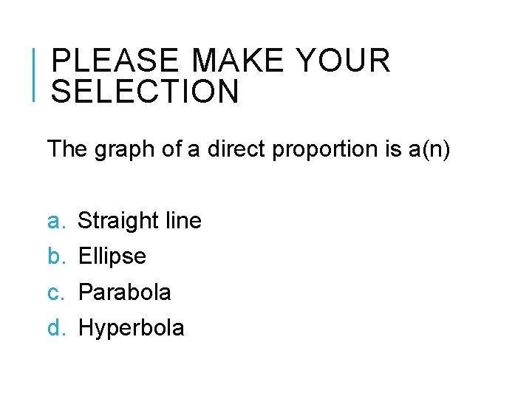Screen dimensions: 532x399
Task: Select answer option Straight line
Action: (x=140, y=221)
